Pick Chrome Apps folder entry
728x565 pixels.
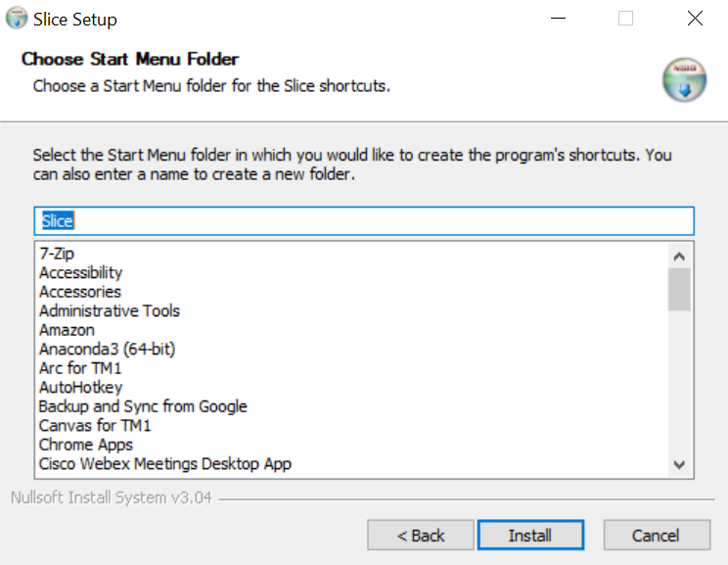click(86, 445)
